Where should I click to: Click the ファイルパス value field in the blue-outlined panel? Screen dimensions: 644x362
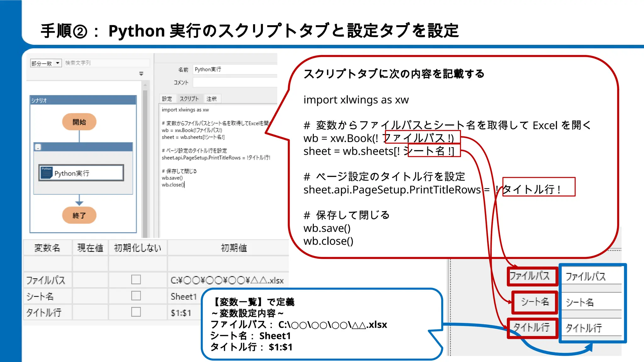coord(591,276)
